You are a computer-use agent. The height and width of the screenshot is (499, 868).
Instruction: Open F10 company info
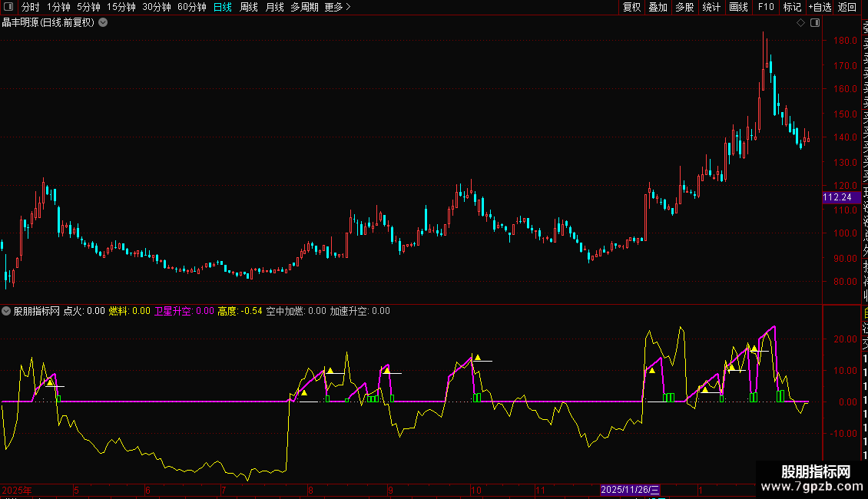pos(766,7)
